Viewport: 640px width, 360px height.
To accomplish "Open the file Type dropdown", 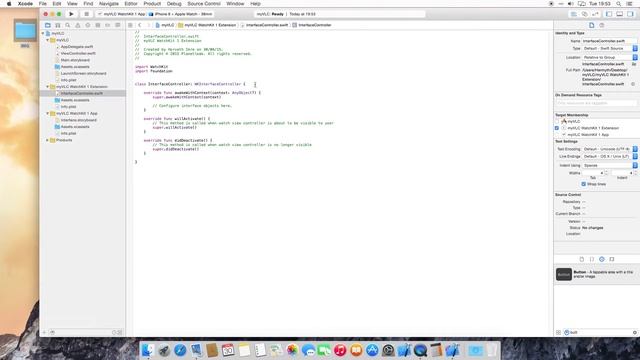I will click(609, 49).
